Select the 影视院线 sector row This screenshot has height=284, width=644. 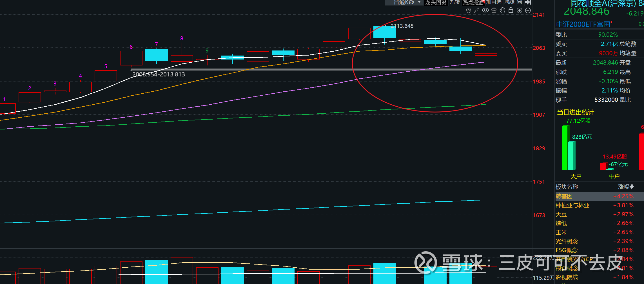point(599,277)
